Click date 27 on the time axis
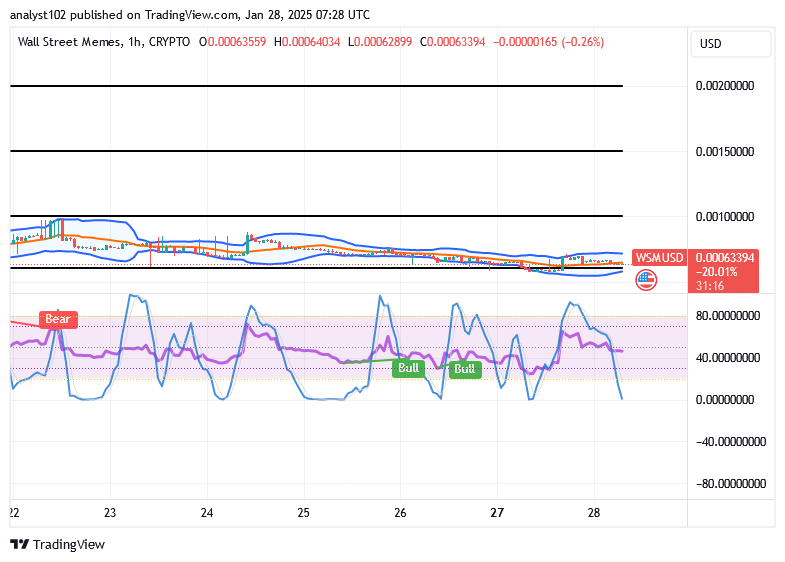The height and width of the screenshot is (562, 785). tap(497, 513)
